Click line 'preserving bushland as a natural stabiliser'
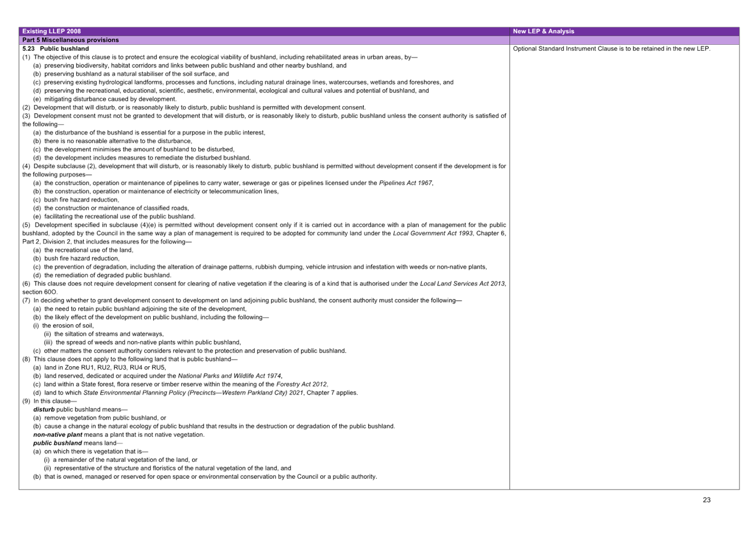This screenshot has height=534, width=756. [131, 74]
